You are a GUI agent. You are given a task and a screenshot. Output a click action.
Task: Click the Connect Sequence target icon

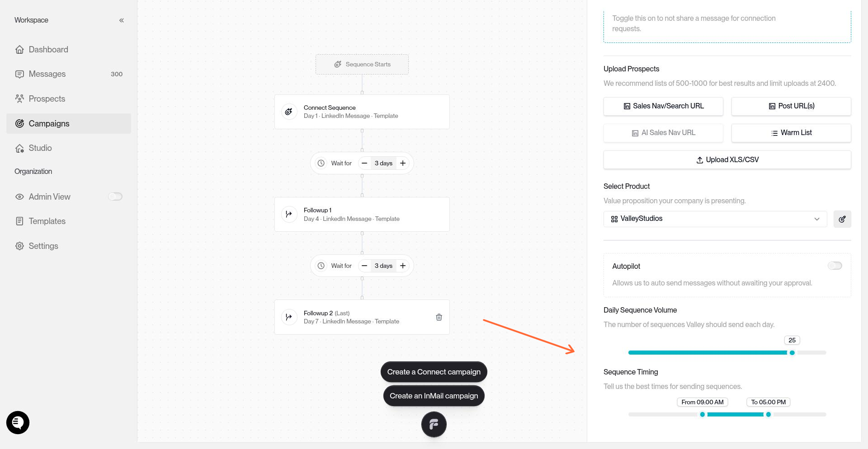[289, 112]
